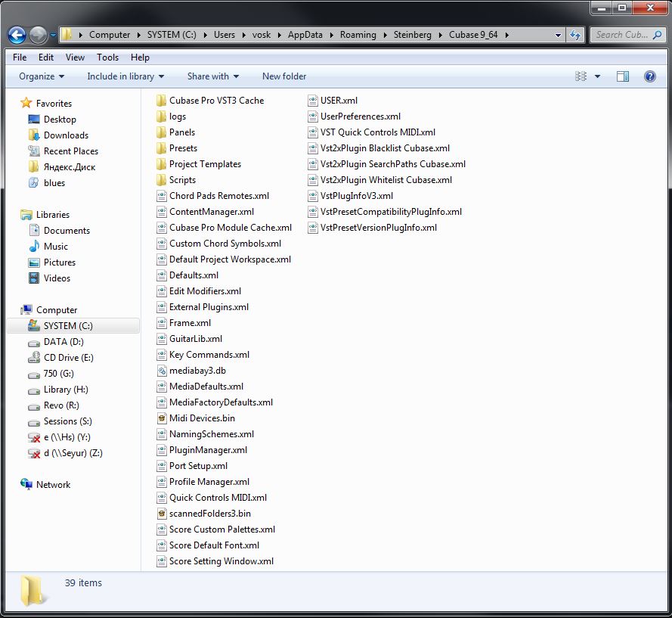
Task: Open the Edit menu
Action: 46,57
